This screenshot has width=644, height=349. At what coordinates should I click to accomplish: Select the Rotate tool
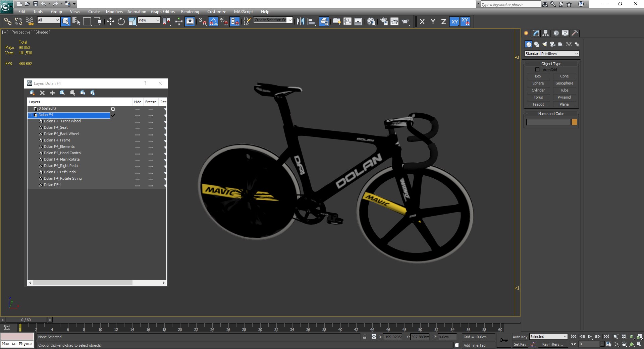[121, 21]
